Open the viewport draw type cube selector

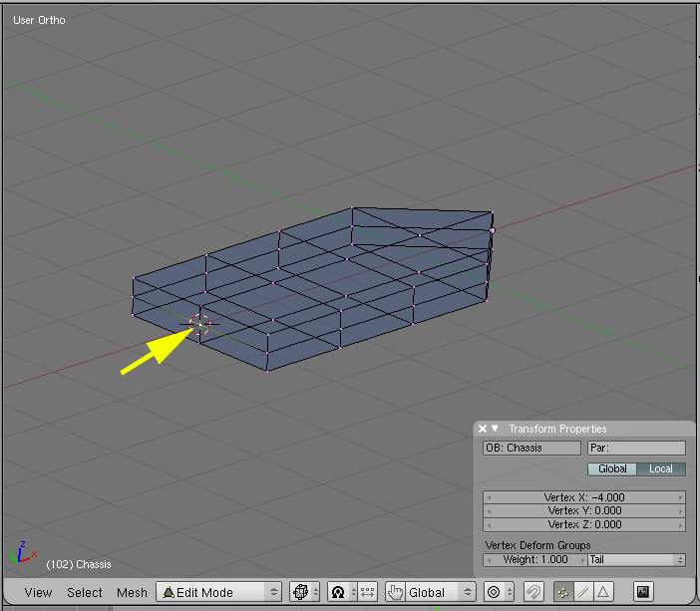coord(304,592)
